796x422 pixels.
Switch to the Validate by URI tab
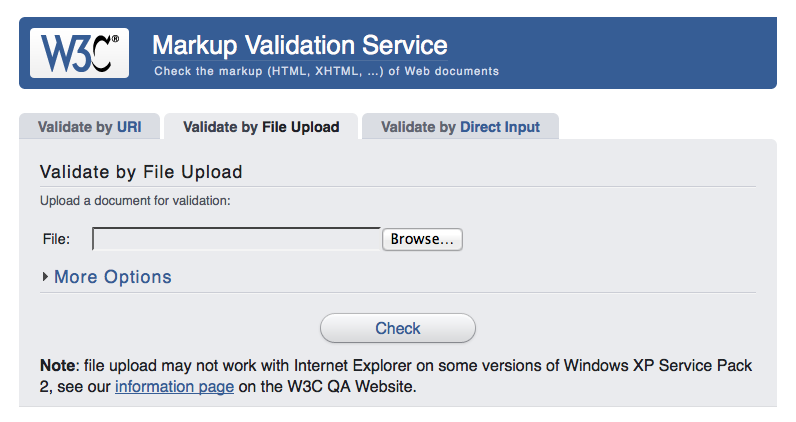point(89,127)
